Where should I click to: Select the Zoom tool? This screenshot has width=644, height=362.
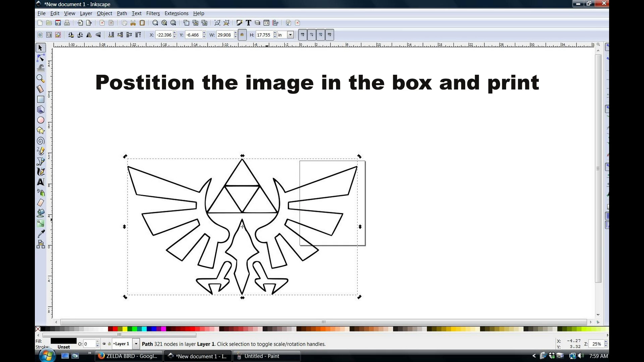point(41,78)
